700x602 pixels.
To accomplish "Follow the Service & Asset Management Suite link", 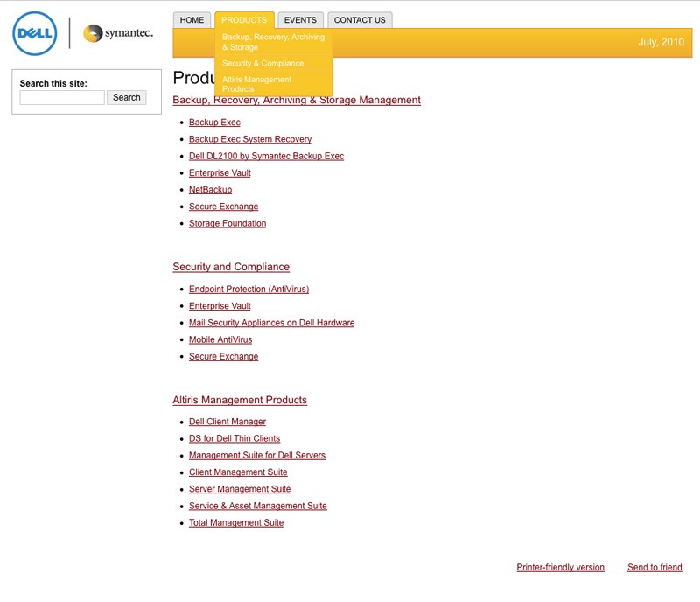I will tap(257, 506).
